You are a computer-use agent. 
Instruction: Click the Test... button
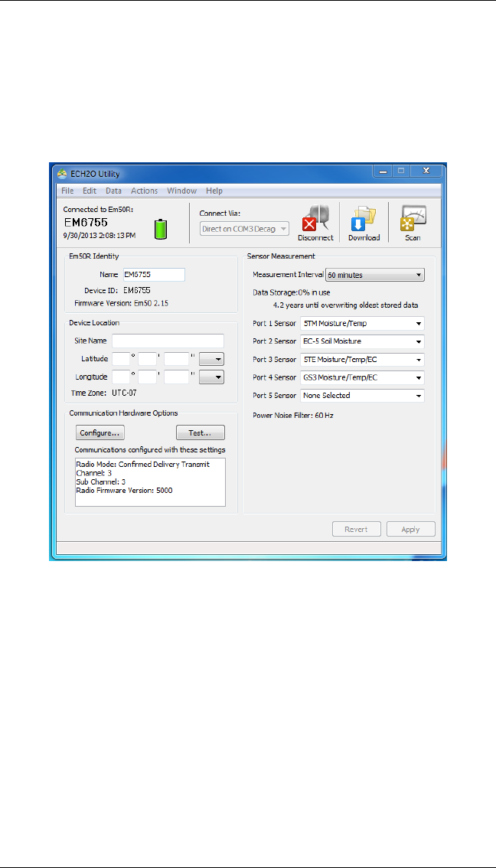pyautogui.click(x=201, y=432)
